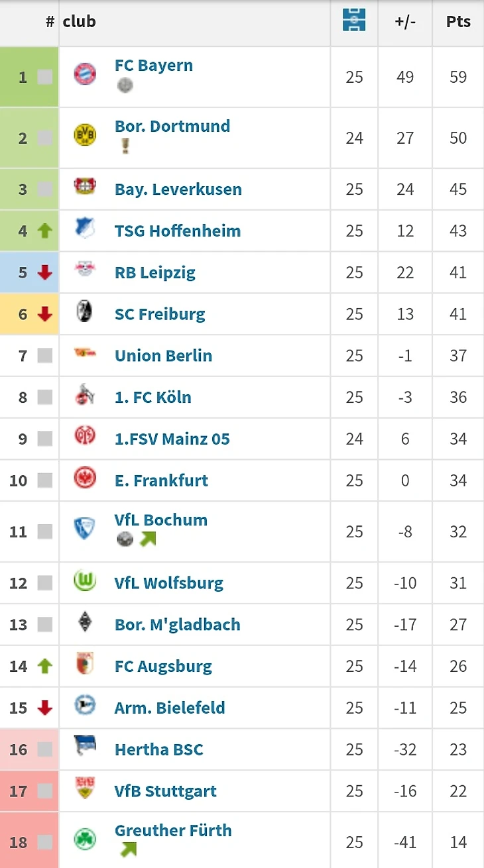Sort table by +/- column header
Image resolution: width=484 pixels, height=868 pixels.
404,21
